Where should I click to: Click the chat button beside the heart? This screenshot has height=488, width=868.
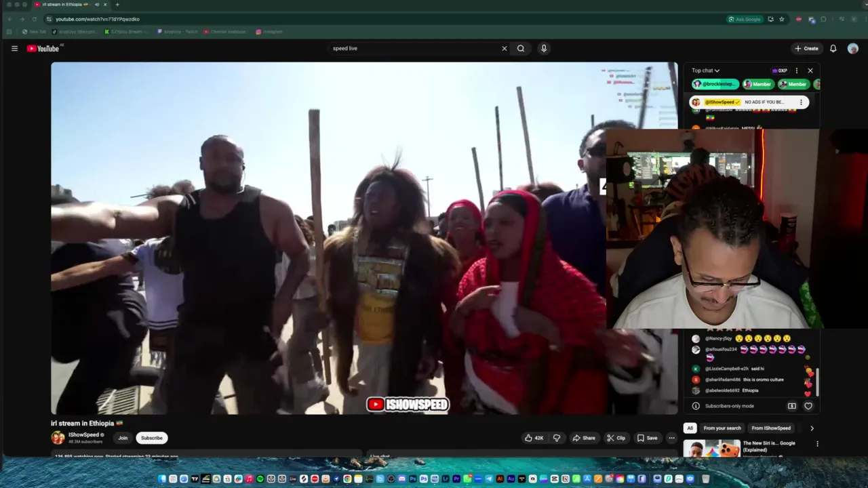pyautogui.click(x=791, y=406)
